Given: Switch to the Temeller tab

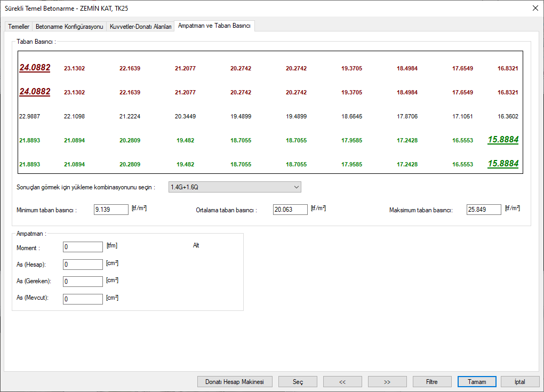Looking at the screenshot, I should click(x=19, y=27).
